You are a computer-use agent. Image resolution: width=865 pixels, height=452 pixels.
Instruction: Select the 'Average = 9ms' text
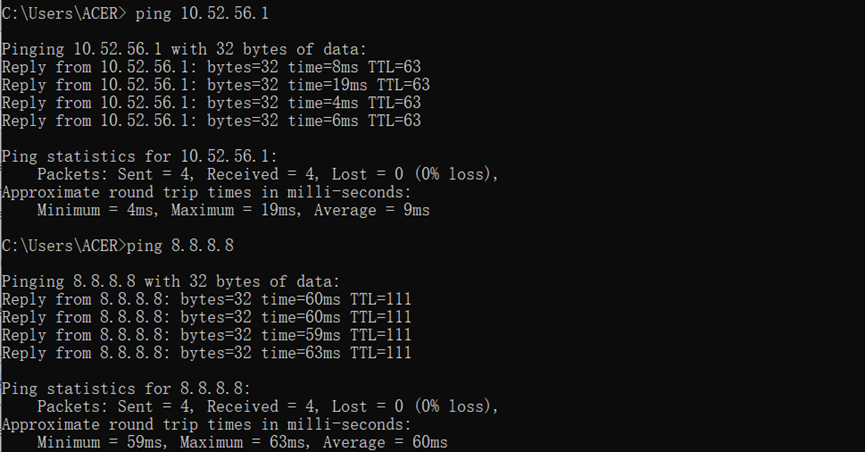372,210
